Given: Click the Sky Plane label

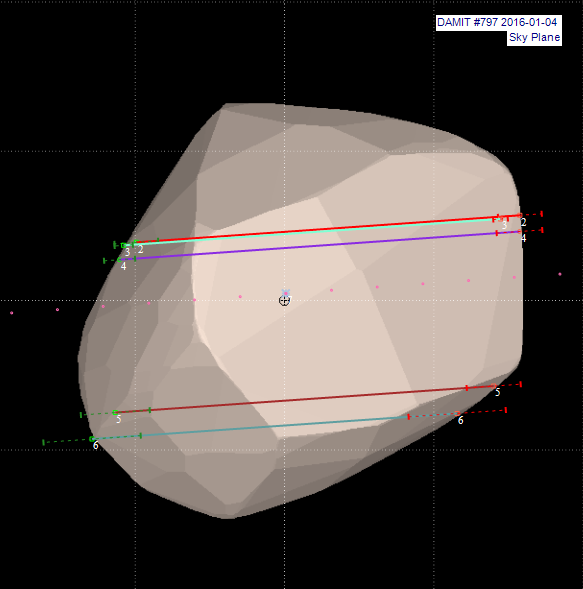Looking at the screenshot, I should tap(534, 38).
